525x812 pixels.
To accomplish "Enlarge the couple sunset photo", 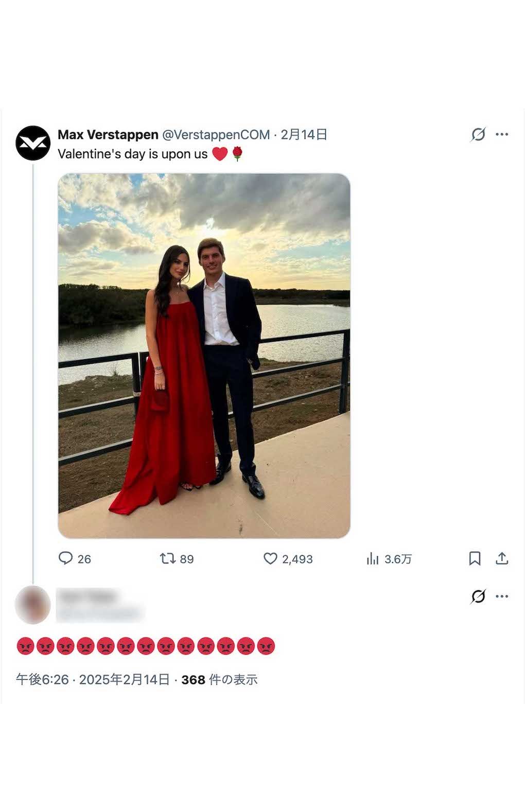I will pyautogui.click(x=204, y=356).
